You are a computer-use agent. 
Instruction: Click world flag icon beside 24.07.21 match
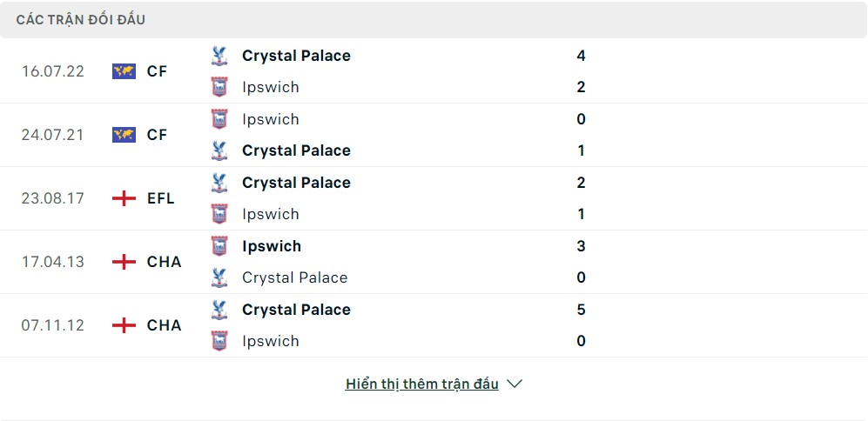[x=124, y=135]
